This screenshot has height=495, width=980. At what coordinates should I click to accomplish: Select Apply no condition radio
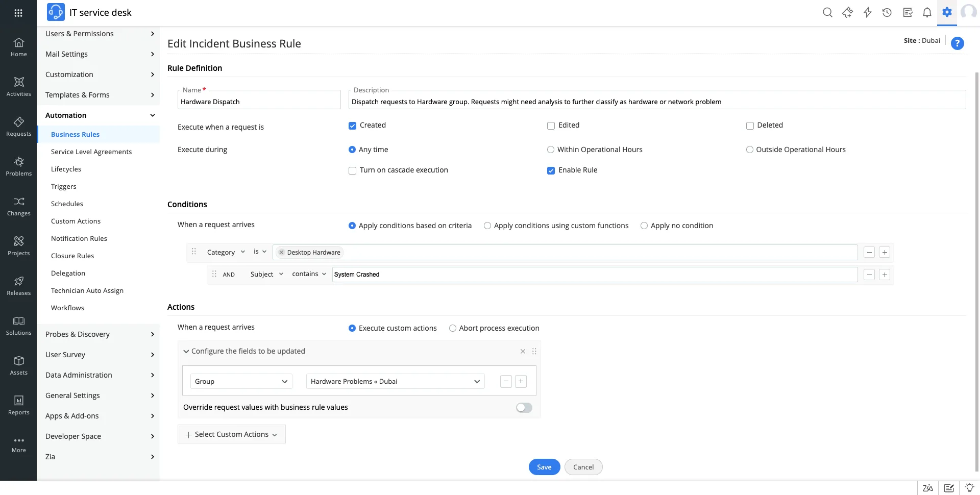(x=644, y=226)
